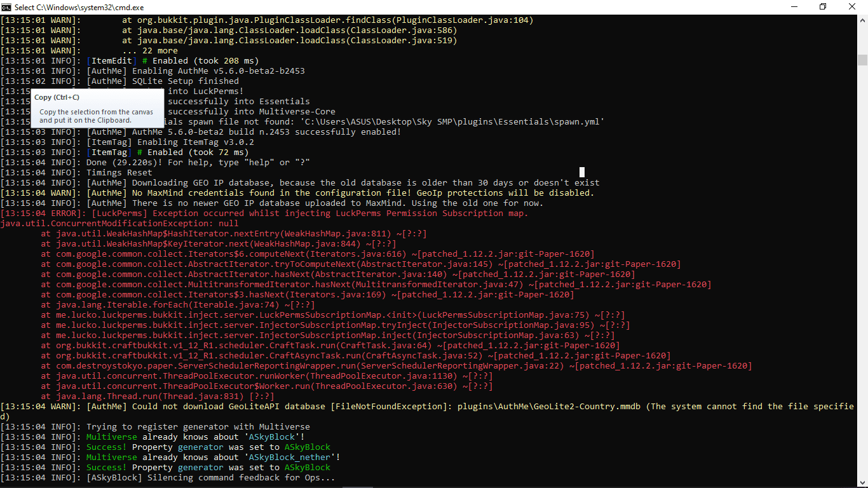Click 'WeakHashMap$KeyIterator.next' stack line

click(219, 244)
